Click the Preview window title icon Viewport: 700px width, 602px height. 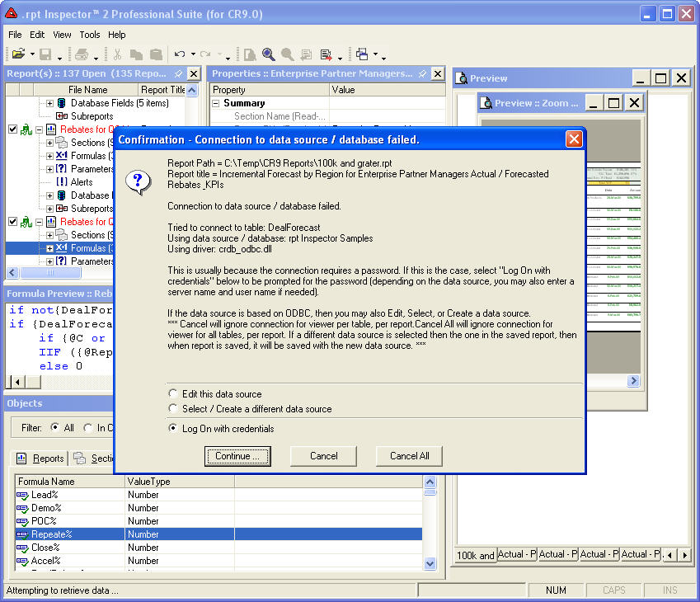462,78
